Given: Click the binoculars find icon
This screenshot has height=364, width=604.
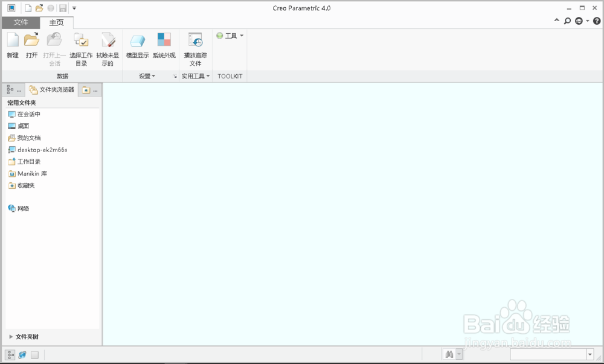Looking at the screenshot, I should tap(449, 354).
